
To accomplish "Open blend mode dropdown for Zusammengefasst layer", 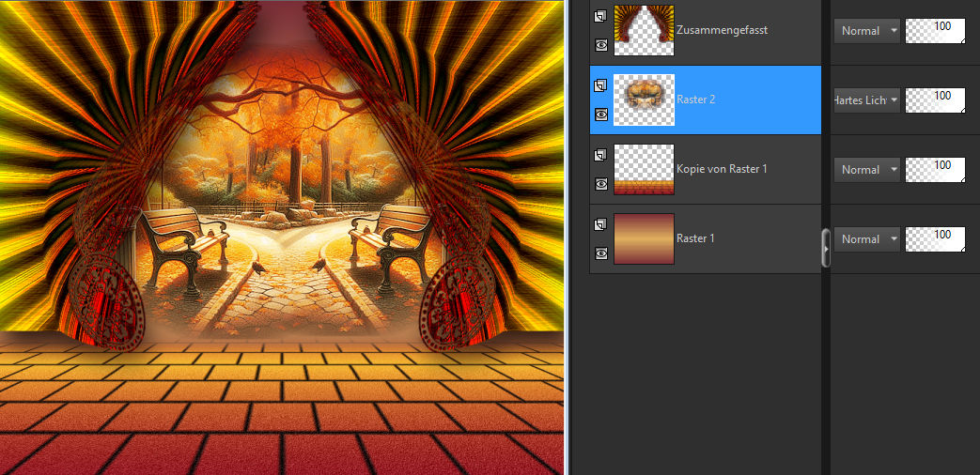I will (865, 31).
